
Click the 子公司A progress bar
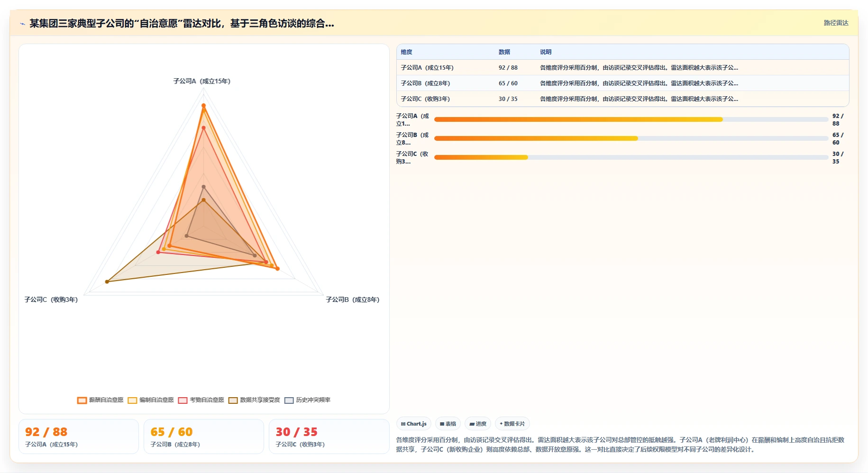click(631, 119)
